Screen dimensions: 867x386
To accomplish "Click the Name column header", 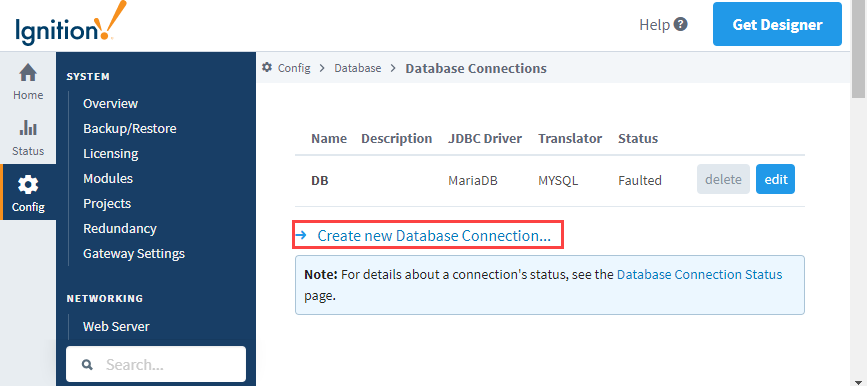I will (x=329, y=138).
